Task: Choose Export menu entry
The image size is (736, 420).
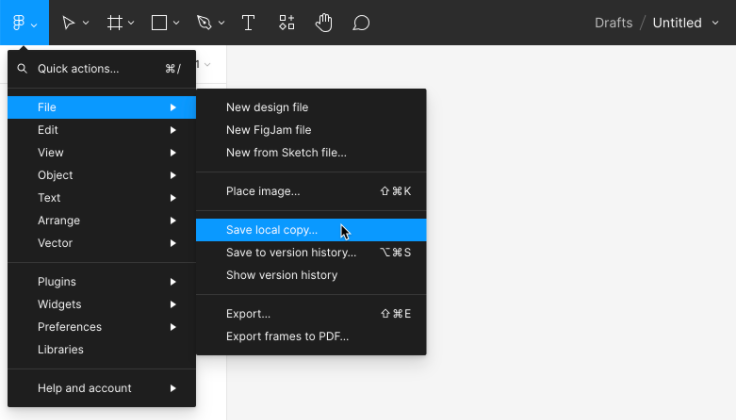Action: [311, 313]
